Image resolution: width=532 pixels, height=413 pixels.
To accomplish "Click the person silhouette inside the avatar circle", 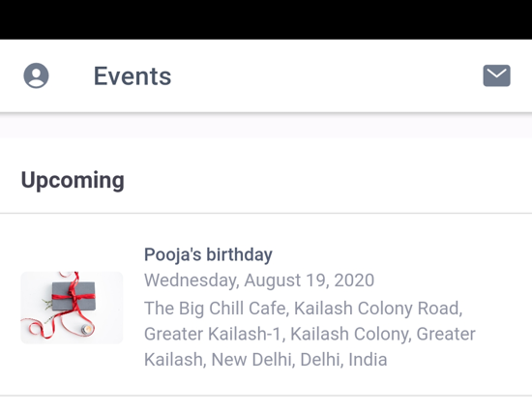I will pos(36,76).
